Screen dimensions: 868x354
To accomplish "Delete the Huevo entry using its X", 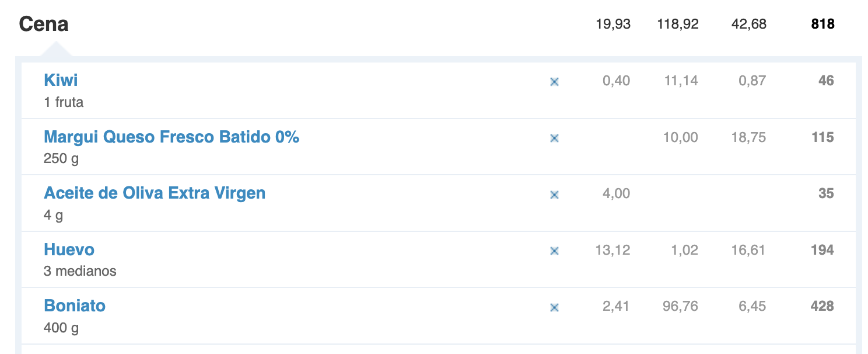I will 554,251.
